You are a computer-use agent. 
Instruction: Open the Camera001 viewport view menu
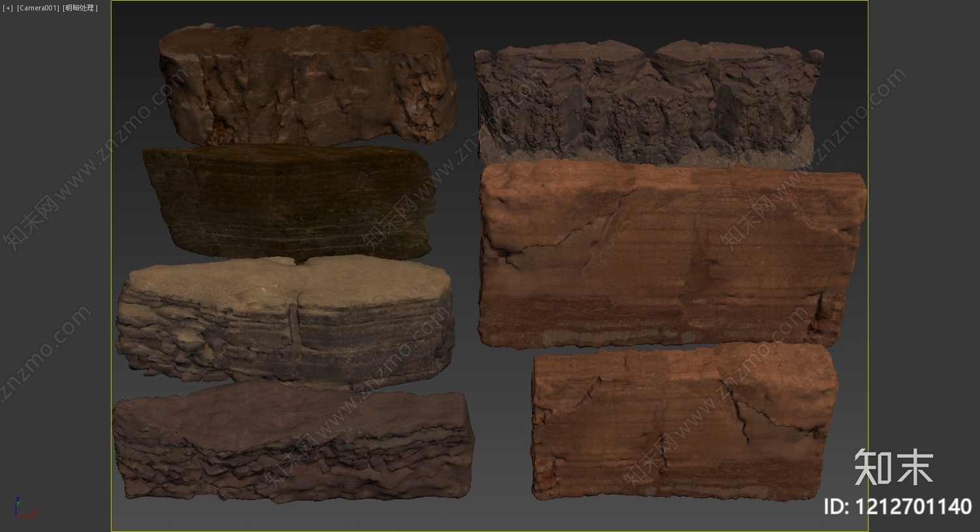(x=38, y=8)
